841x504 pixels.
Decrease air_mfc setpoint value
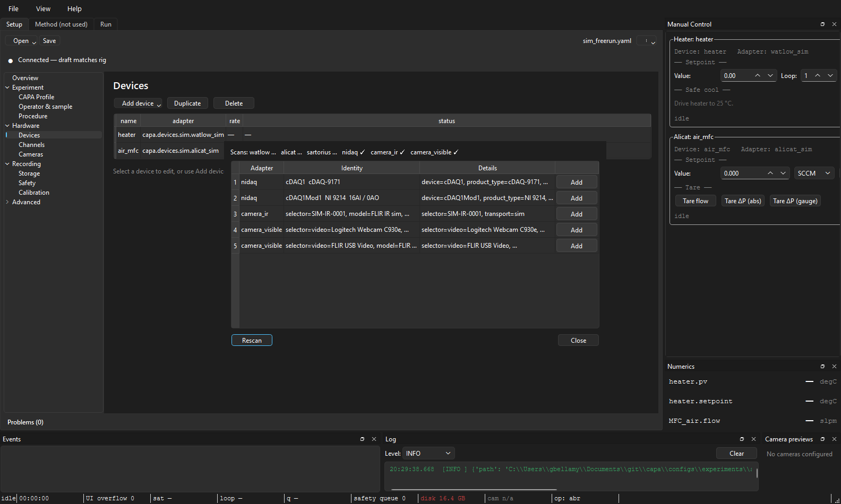click(x=783, y=173)
